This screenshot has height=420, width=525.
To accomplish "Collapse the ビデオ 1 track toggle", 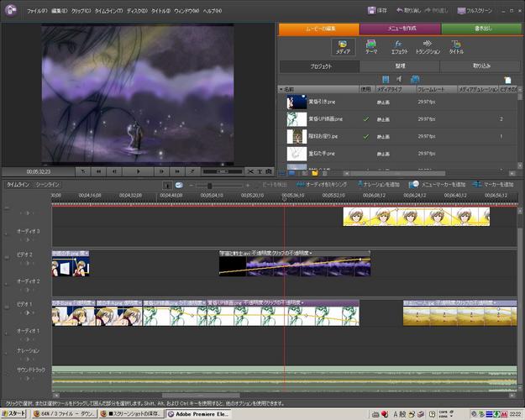I will point(7,307).
